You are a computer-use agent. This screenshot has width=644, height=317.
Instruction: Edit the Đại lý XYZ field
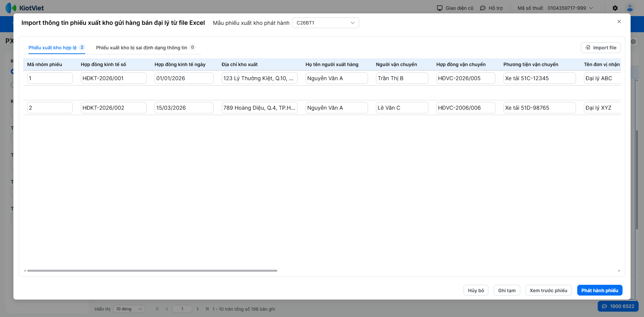coord(602,108)
